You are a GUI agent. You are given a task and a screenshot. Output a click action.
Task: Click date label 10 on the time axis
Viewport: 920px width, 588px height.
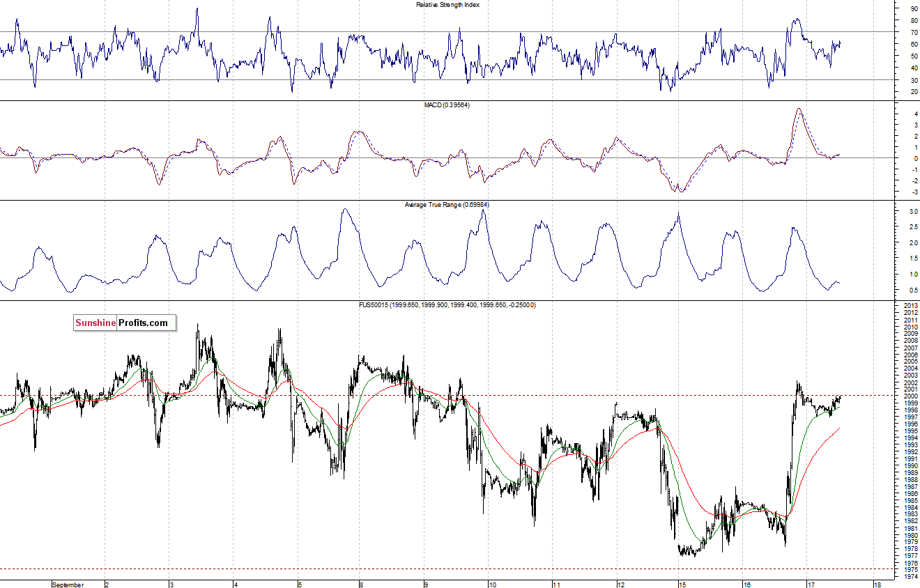pyautogui.click(x=491, y=585)
